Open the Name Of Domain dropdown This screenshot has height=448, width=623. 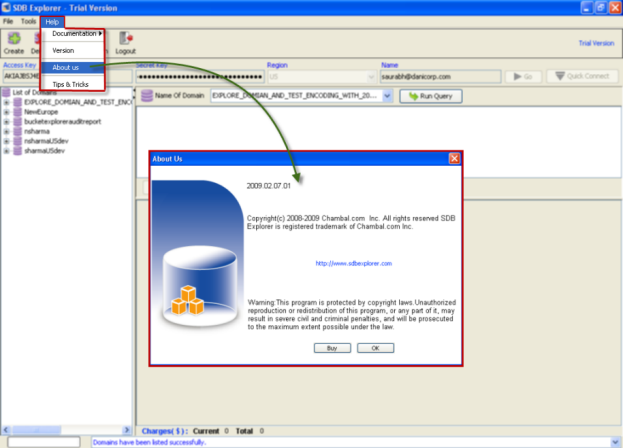coord(387,96)
